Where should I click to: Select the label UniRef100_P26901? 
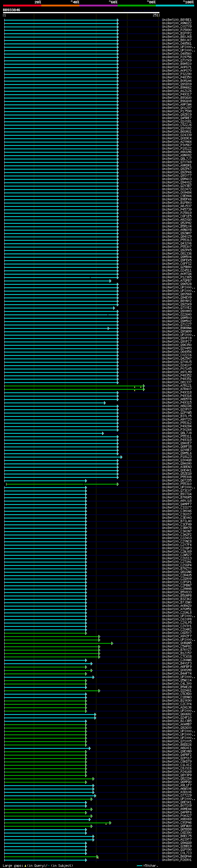[x=177, y=860]
